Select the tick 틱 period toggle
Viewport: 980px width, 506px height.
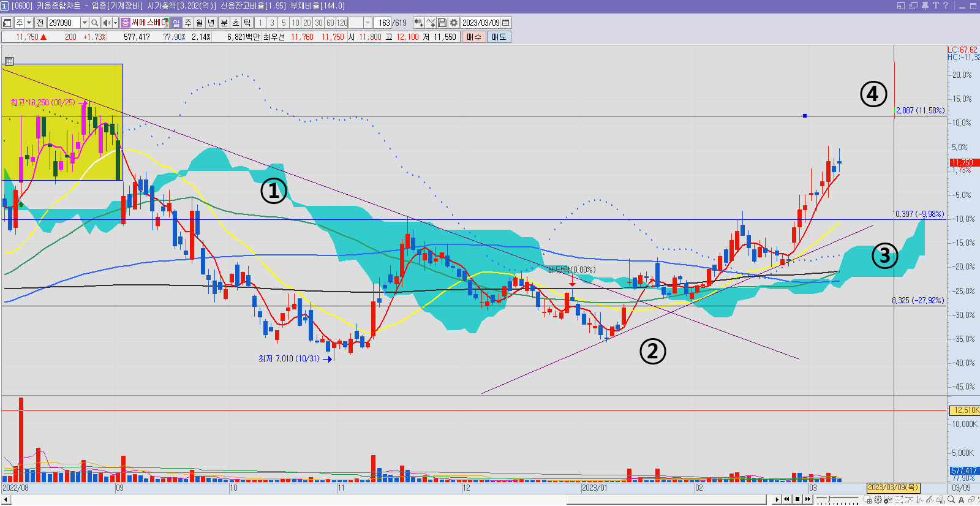247,23
